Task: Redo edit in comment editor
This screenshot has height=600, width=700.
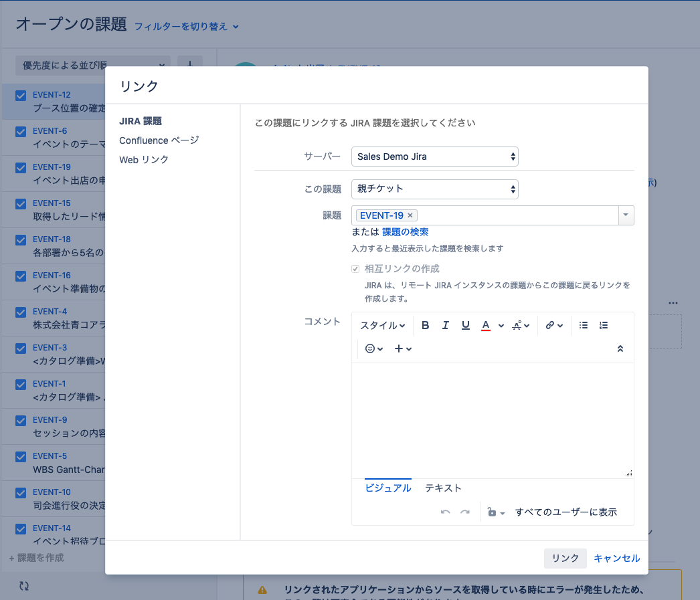Action: (x=465, y=512)
